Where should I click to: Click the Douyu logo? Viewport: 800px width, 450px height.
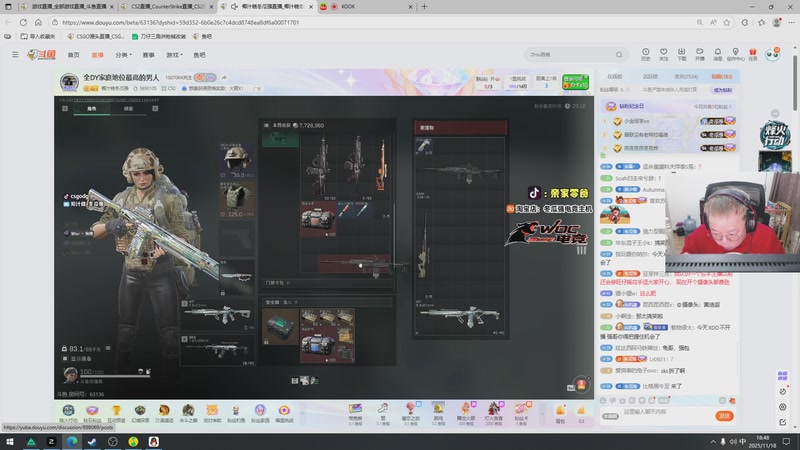[42, 55]
